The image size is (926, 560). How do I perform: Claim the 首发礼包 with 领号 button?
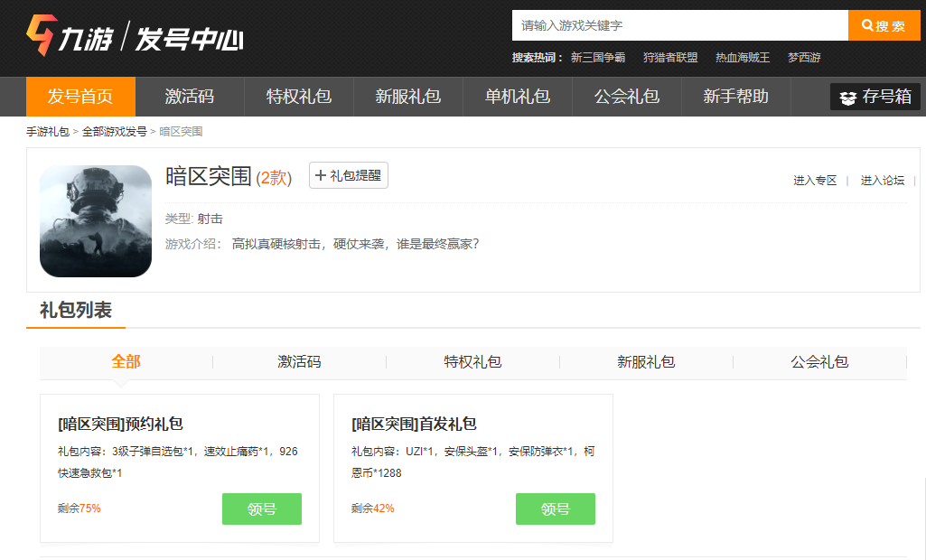click(555, 509)
